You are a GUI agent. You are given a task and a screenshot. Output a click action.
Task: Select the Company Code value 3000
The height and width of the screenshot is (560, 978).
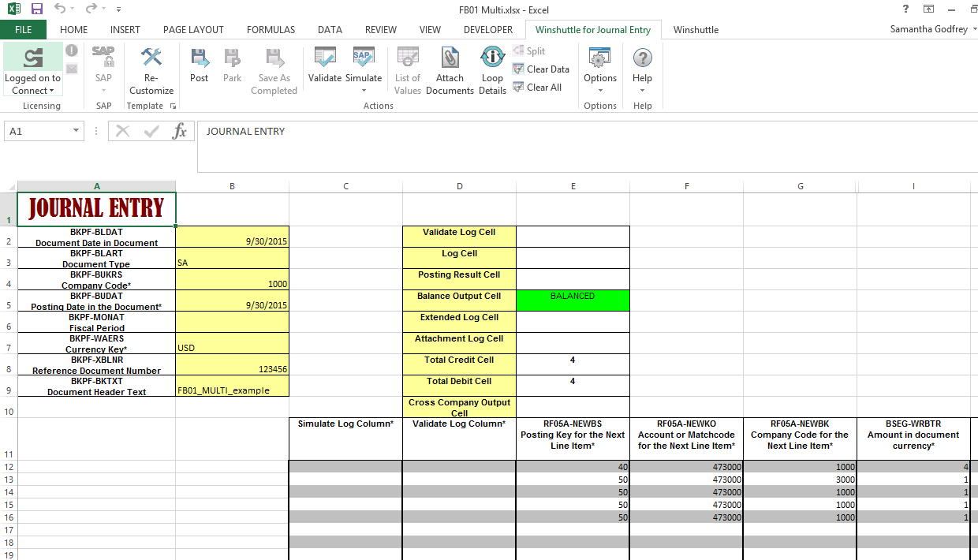click(x=800, y=480)
